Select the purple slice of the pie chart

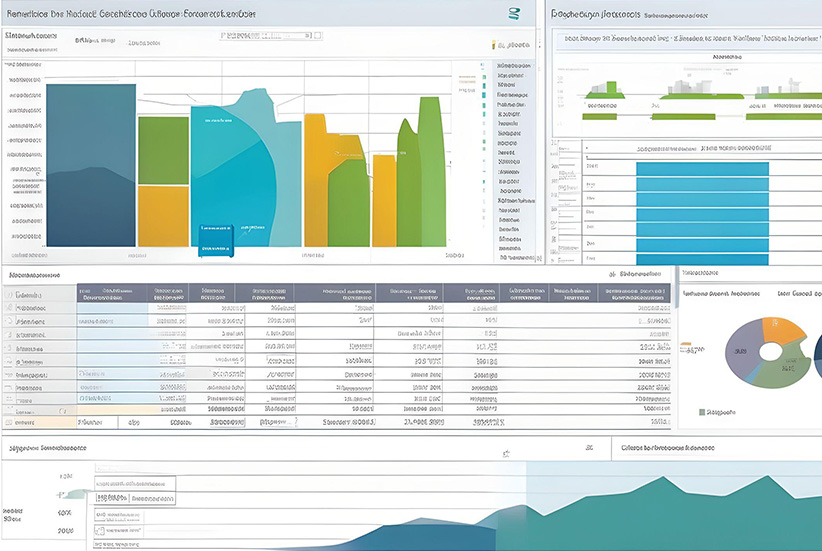tap(743, 352)
